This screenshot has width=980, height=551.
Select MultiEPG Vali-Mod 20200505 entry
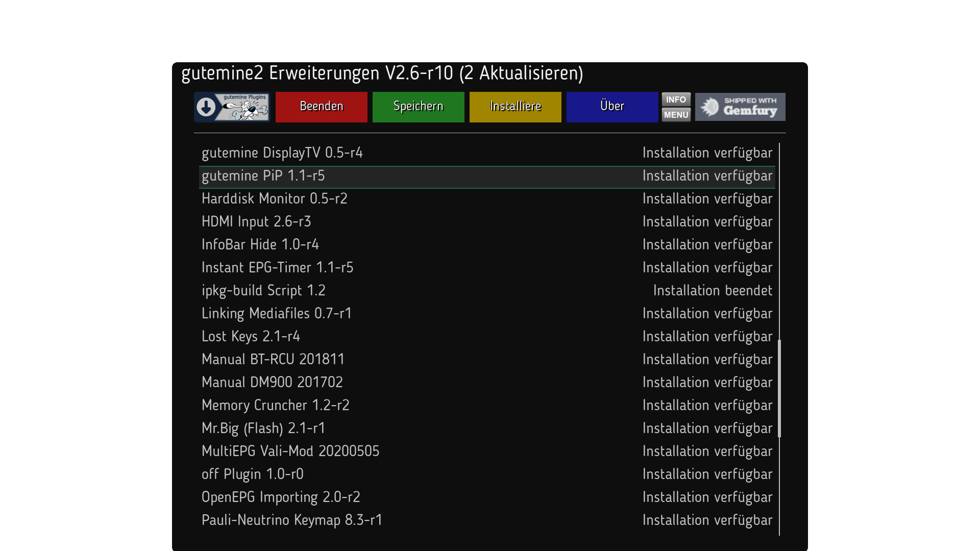click(487, 452)
